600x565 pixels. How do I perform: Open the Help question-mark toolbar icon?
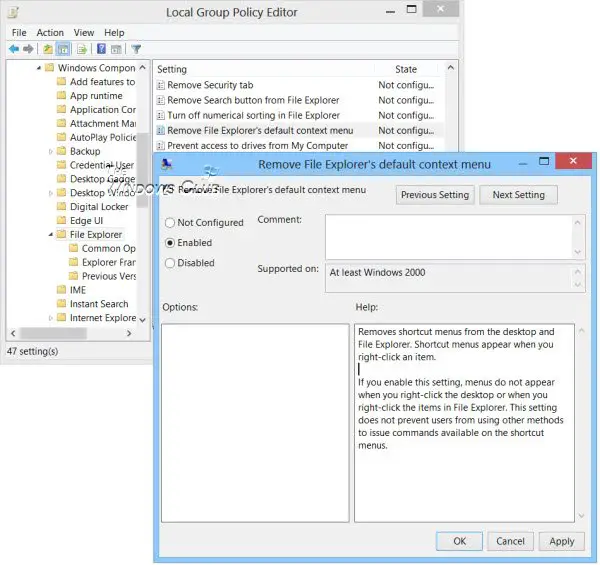tap(101, 49)
